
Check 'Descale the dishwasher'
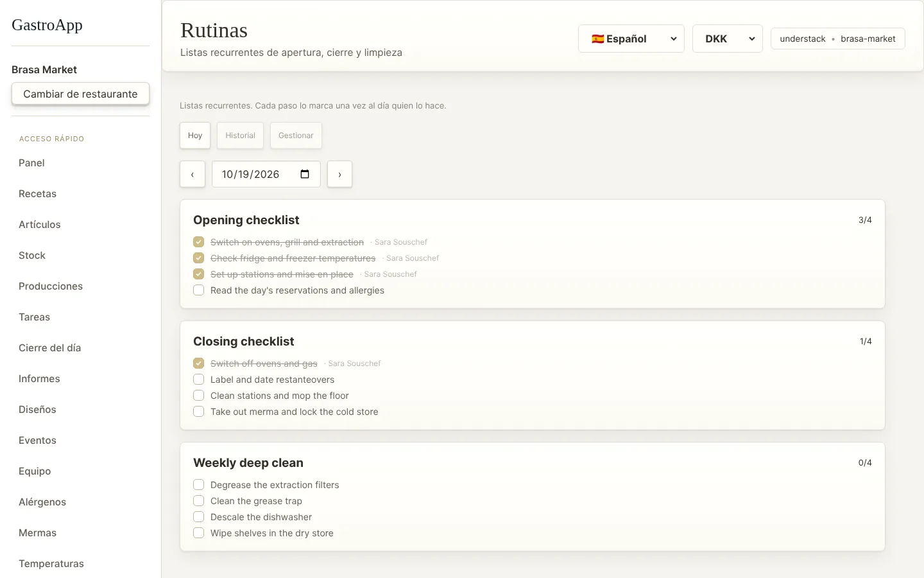click(199, 517)
